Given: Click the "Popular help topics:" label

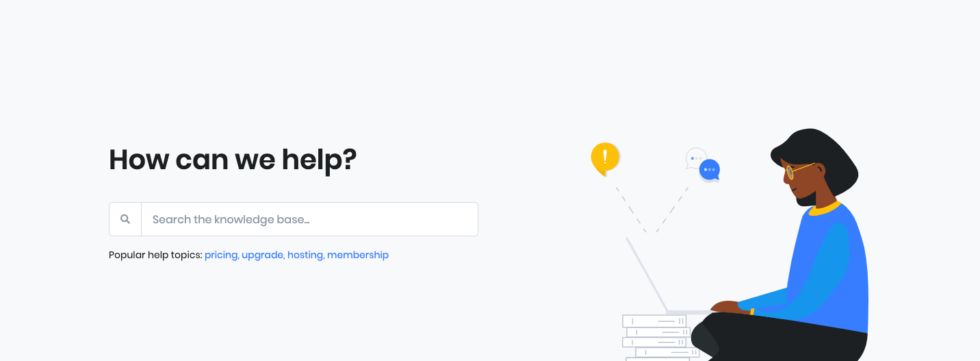Looking at the screenshot, I should pyautogui.click(x=155, y=255).
